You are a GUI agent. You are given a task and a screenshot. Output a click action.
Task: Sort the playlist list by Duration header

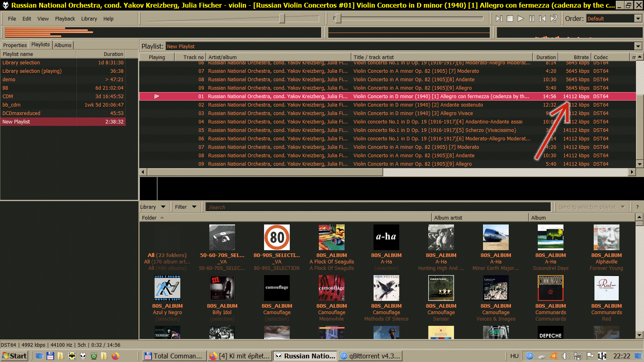point(101,54)
